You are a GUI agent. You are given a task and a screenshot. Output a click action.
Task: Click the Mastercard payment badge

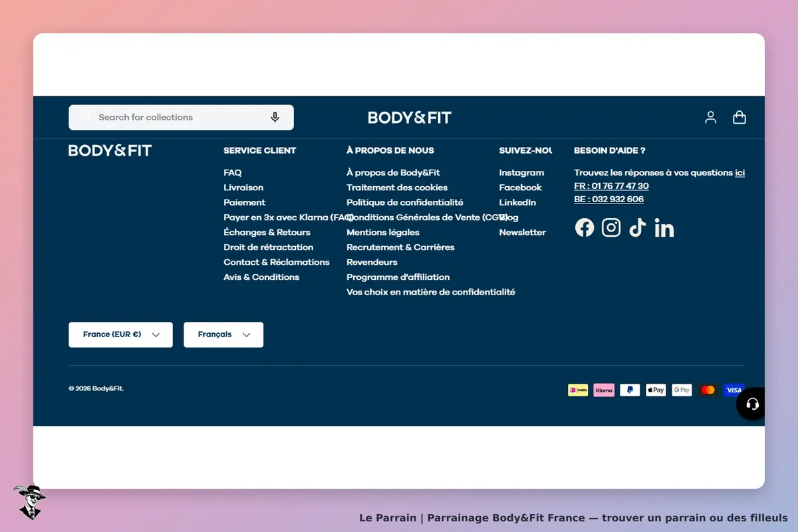pos(708,390)
